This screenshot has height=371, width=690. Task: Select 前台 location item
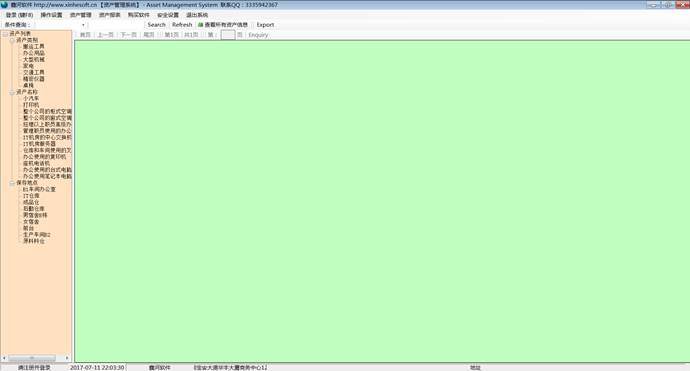(28, 228)
